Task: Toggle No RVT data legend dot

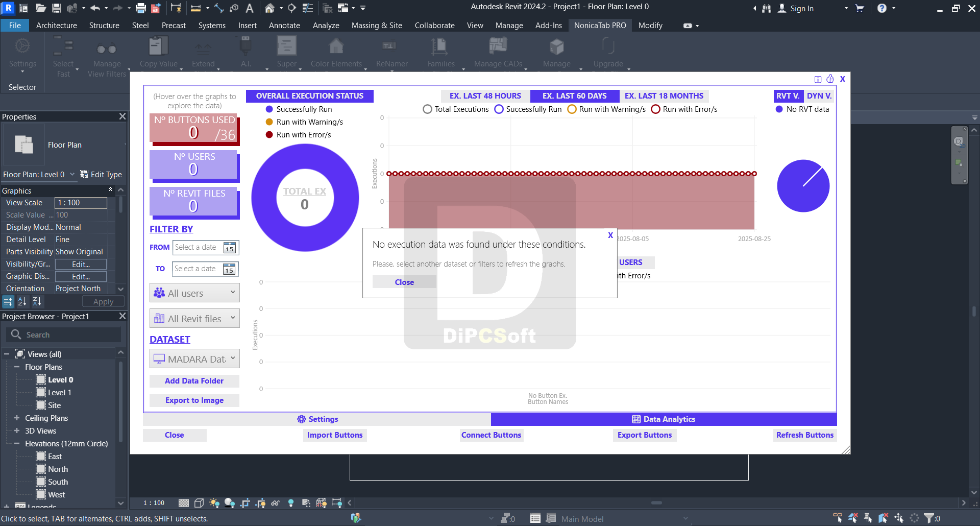Action: (x=779, y=109)
